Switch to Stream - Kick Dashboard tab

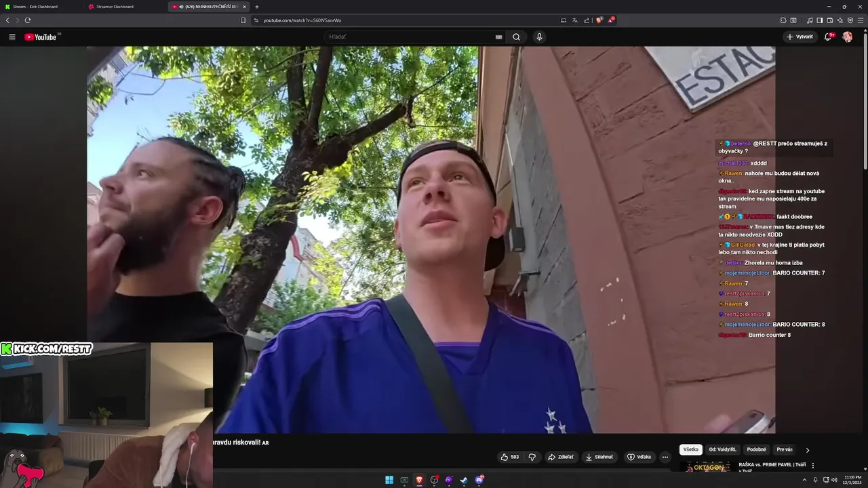tap(41, 7)
